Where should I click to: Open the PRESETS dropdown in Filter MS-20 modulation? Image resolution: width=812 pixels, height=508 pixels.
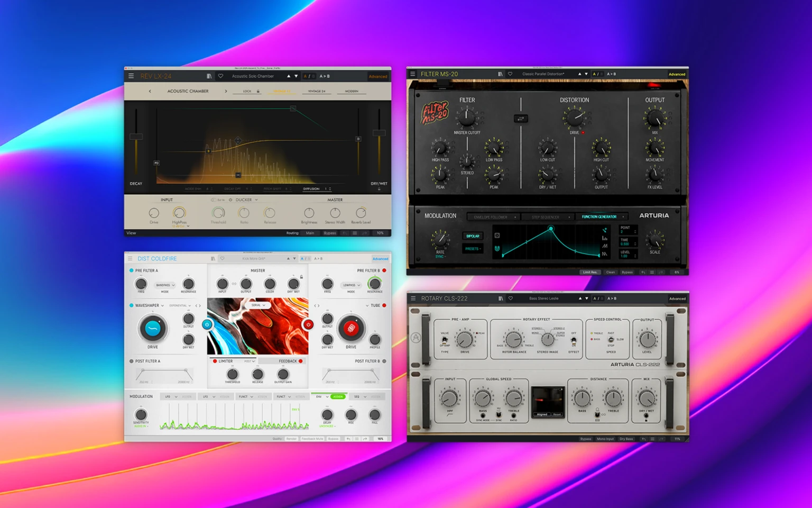point(473,249)
